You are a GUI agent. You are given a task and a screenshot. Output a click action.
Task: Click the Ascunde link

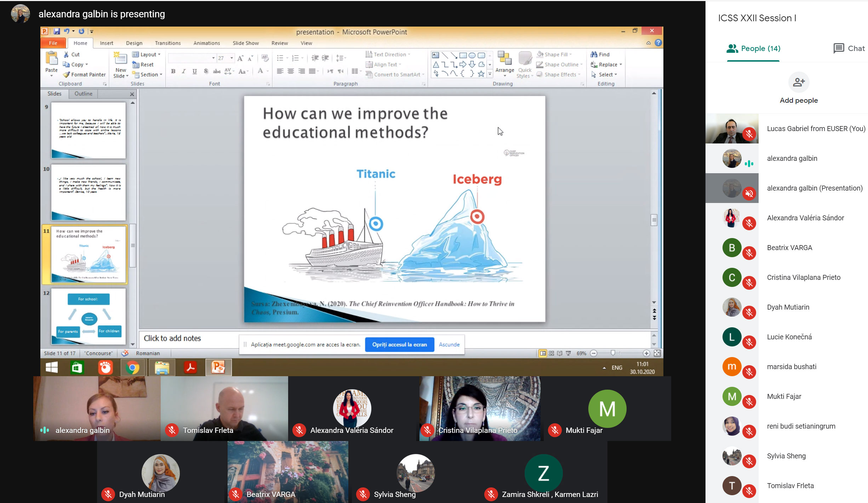[x=449, y=344]
